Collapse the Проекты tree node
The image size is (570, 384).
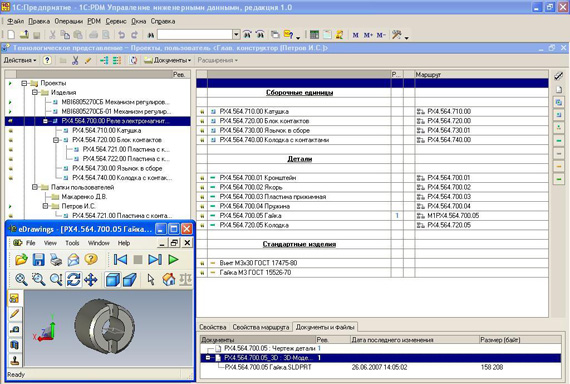(24, 83)
